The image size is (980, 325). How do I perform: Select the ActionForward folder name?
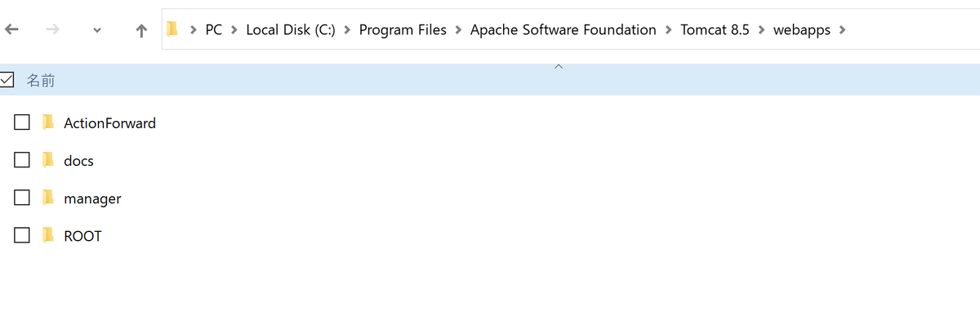coord(109,123)
